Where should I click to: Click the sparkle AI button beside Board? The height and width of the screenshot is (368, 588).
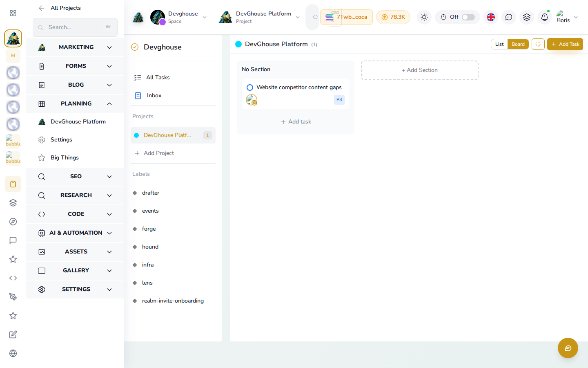538,44
